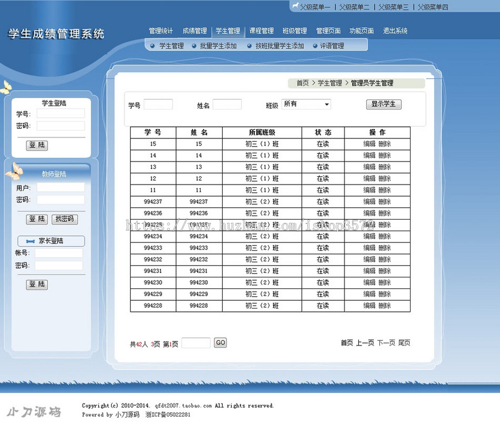Open the 管理页面 menu

[328, 31]
